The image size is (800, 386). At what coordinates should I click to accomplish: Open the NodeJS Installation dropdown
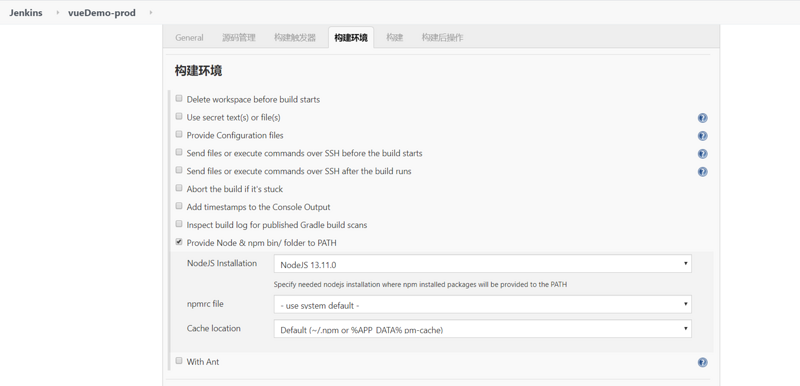tap(483, 264)
